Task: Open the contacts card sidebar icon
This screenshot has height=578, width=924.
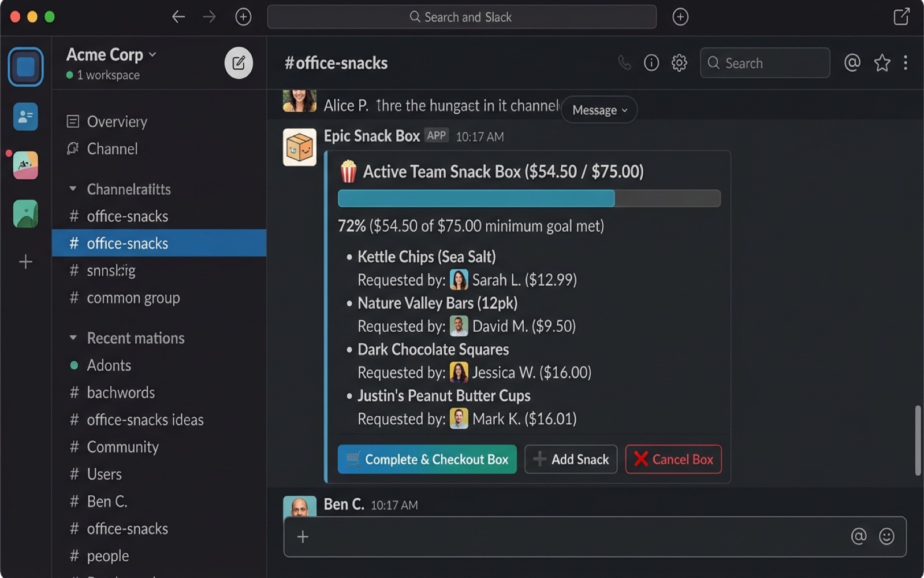Action: pyautogui.click(x=25, y=117)
